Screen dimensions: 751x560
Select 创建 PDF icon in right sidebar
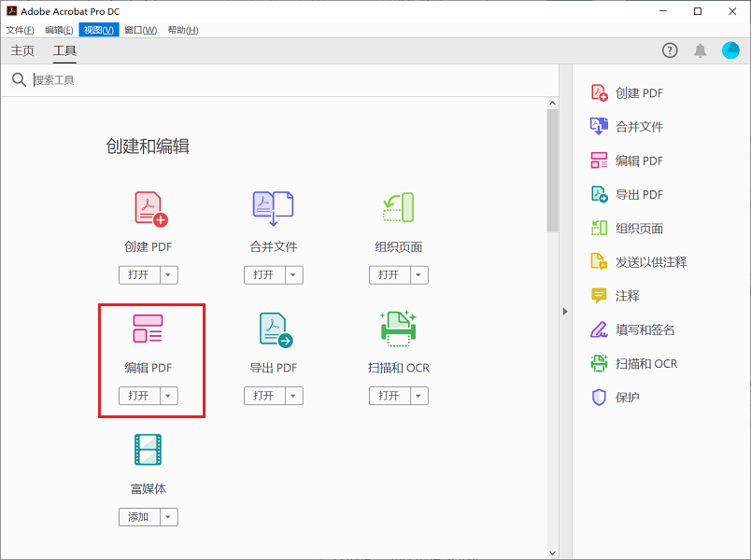599,92
